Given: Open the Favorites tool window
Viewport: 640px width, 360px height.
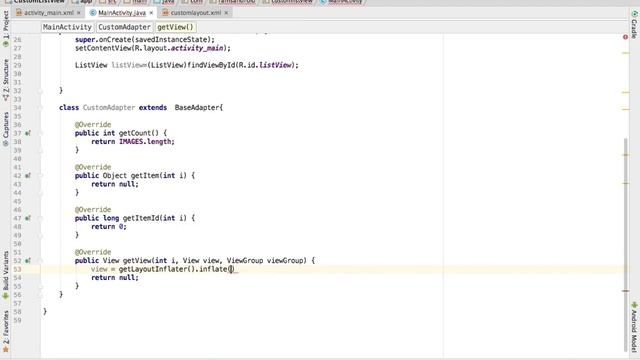Looking at the screenshot, I should point(6,331).
